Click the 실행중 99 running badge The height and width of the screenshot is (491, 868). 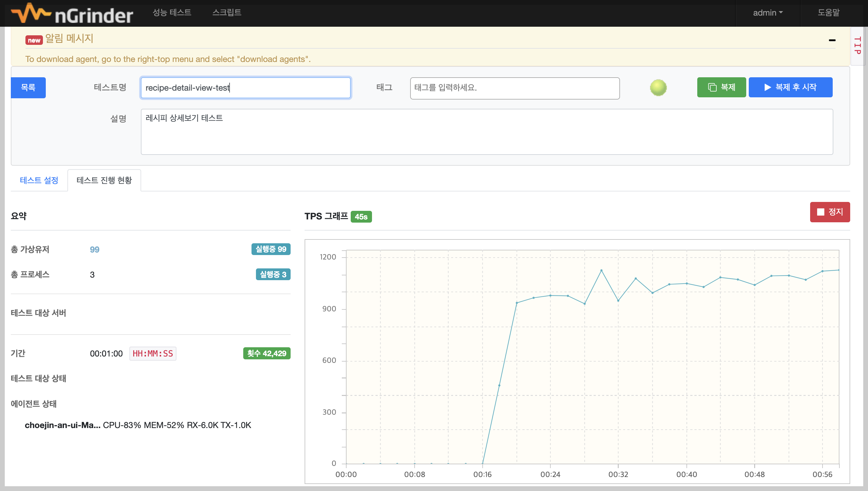click(x=271, y=249)
